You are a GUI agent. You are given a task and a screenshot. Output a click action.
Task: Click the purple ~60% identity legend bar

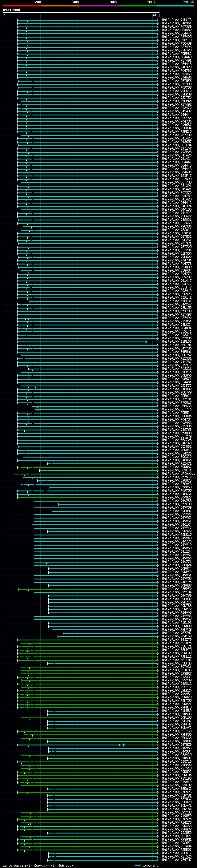pos(98,6)
